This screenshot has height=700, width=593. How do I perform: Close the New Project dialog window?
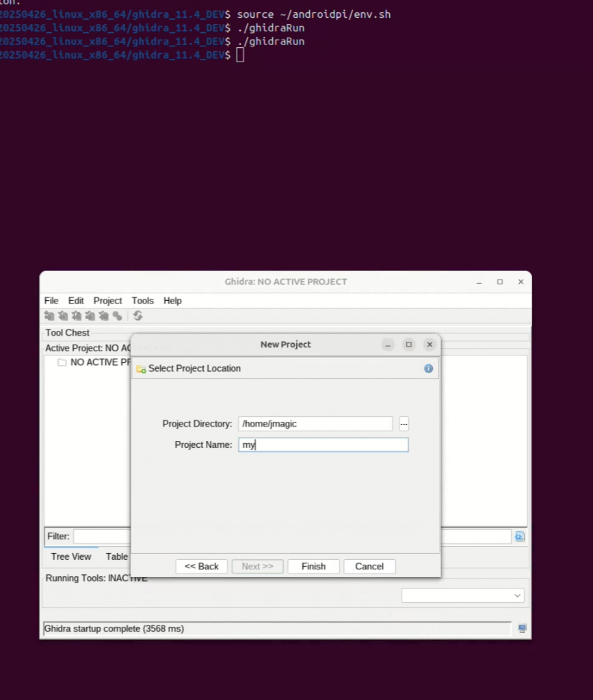tap(430, 345)
